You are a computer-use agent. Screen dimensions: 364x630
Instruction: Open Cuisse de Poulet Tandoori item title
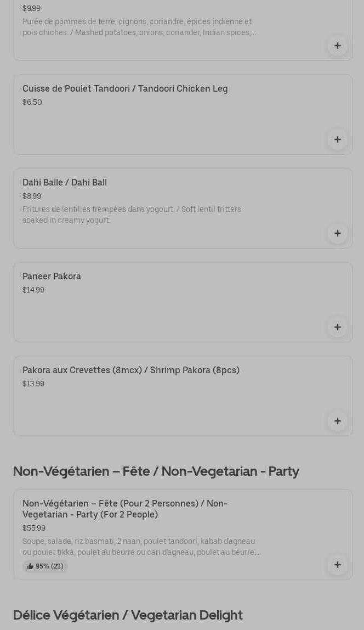[x=125, y=88]
